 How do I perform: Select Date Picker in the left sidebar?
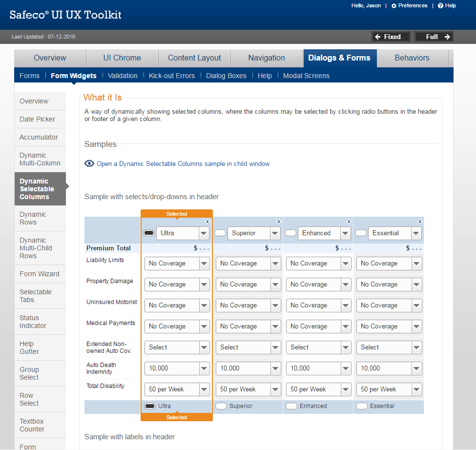37,119
